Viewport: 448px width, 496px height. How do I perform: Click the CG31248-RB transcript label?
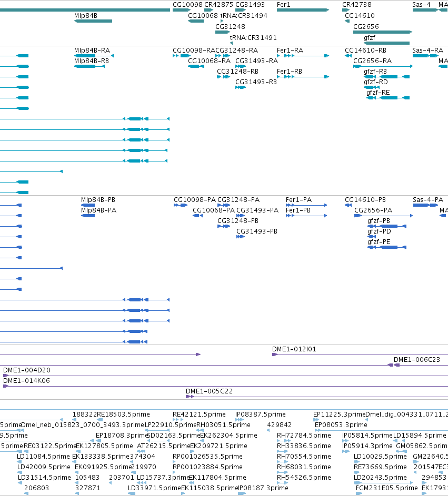point(237,72)
